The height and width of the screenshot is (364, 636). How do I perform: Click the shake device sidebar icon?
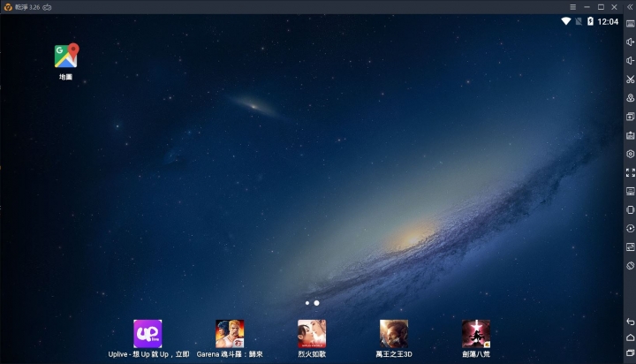point(631,209)
